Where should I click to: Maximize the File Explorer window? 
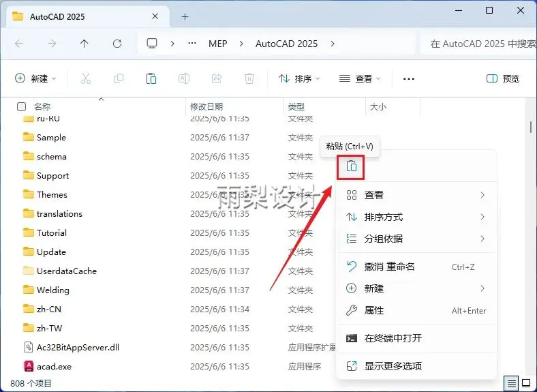click(x=489, y=10)
